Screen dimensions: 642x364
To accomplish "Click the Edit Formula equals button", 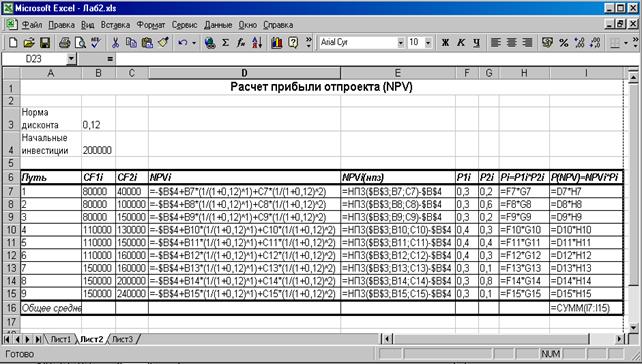I will pos(110,59).
